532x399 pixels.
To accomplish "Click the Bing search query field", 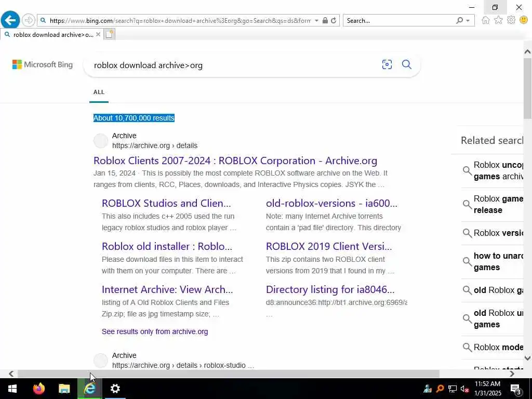I will point(234,65).
